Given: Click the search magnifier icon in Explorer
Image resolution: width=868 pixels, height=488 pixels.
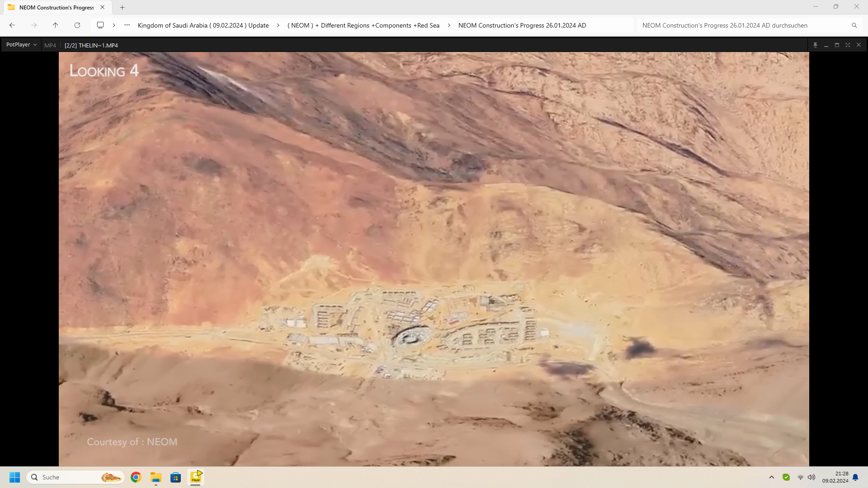Looking at the screenshot, I should click(854, 25).
